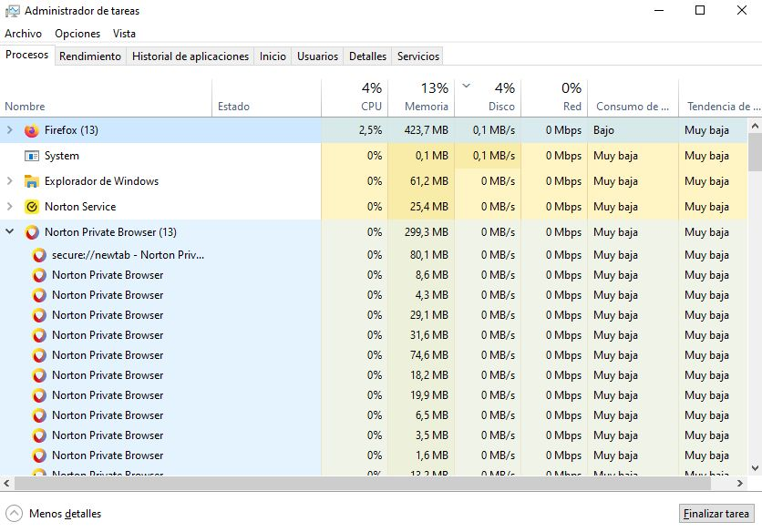The width and height of the screenshot is (762, 532).
Task: Click the icon of the 1,6 MB Norton process
Action: point(39,455)
